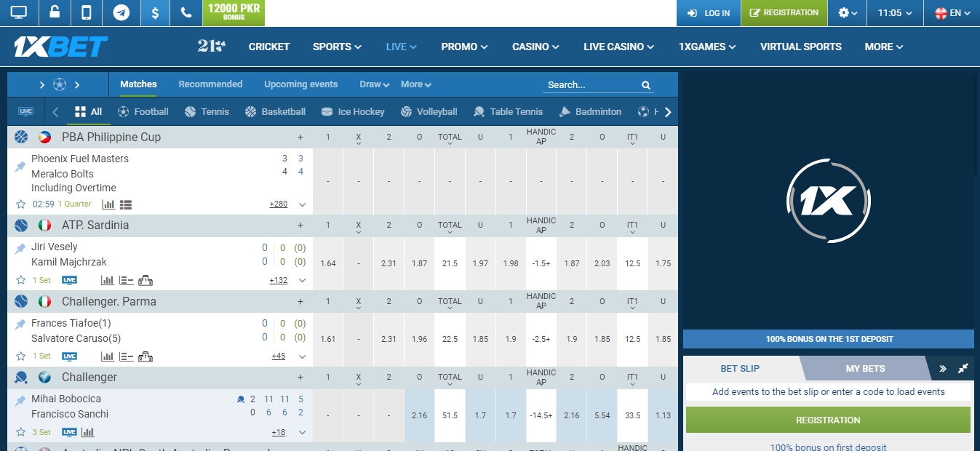980x451 pixels.
Task: Open the Draw dropdown
Action: coord(375,84)
